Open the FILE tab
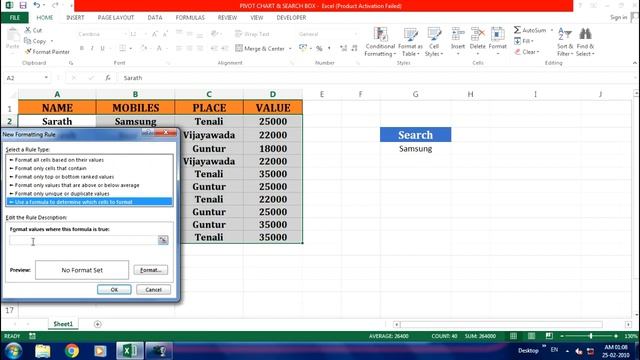The height and width of the screenshot is (360, 640). (15, 18)
